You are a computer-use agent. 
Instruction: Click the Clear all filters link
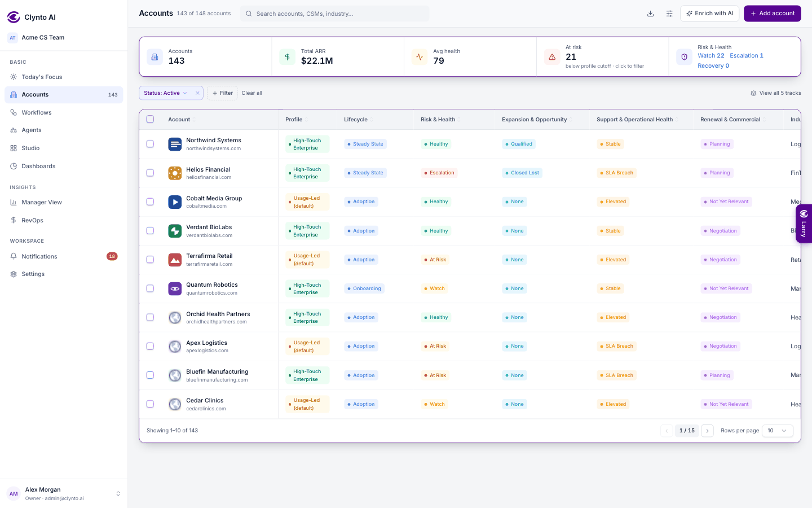tap(251, 93)
